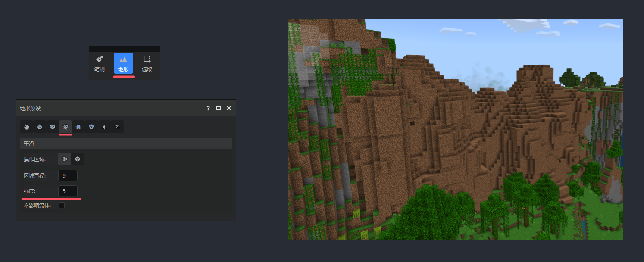Viewport: 644px width, 262px height.
Task: Choose the third flatten preset icon
Action: (53, 127)
